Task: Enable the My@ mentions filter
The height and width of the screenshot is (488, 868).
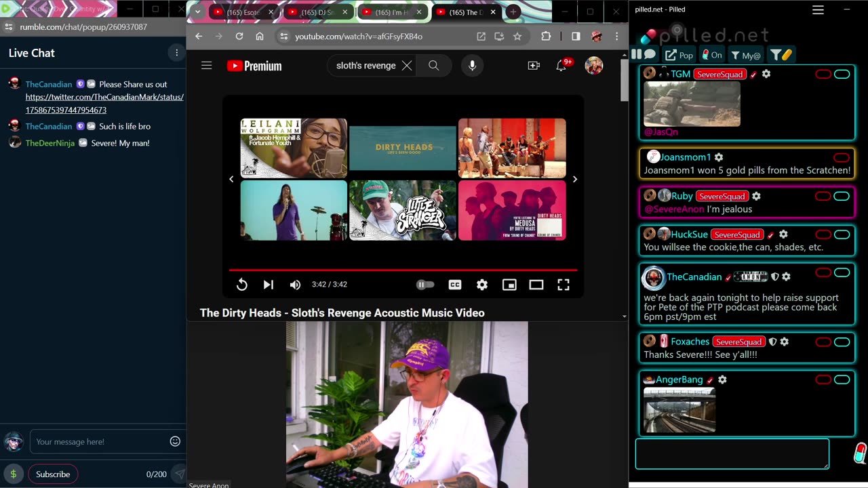Action: click(746, 55)
